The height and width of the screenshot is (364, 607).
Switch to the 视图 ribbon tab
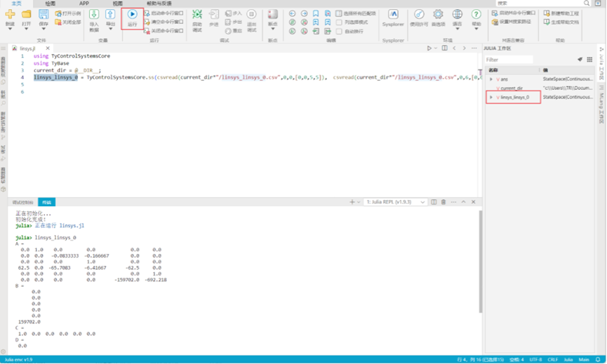pos(117,4)
